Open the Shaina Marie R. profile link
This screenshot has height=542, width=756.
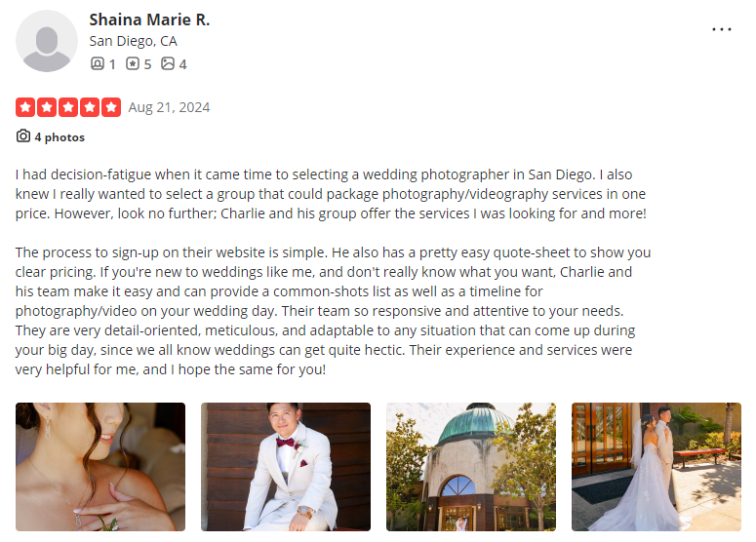pos(149,19)
